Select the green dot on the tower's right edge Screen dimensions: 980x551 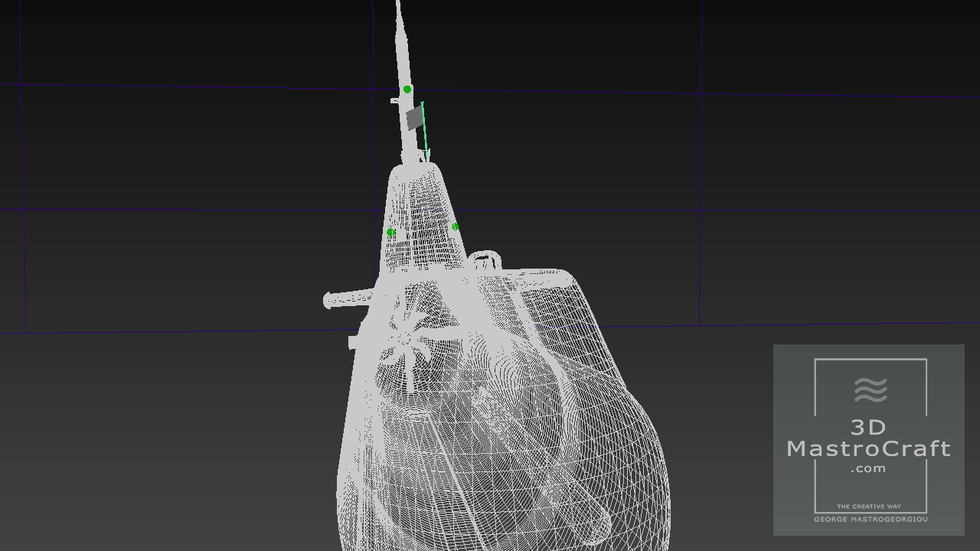[x=456, y=227]
